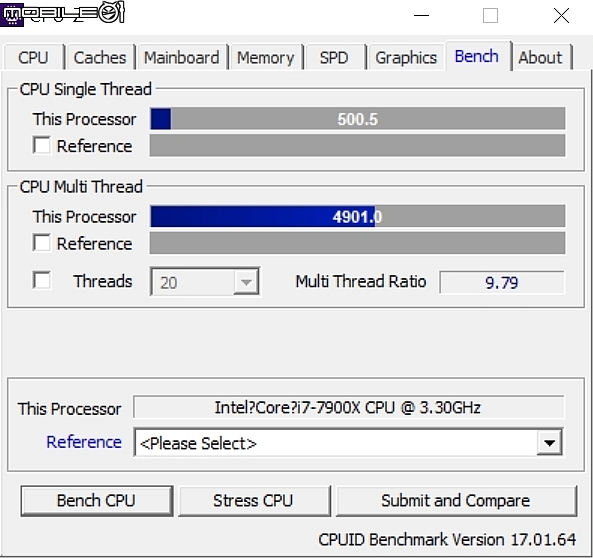Minimize the CPU-Z window
This screenshot has height=558, width=593.
coord(421,16)
